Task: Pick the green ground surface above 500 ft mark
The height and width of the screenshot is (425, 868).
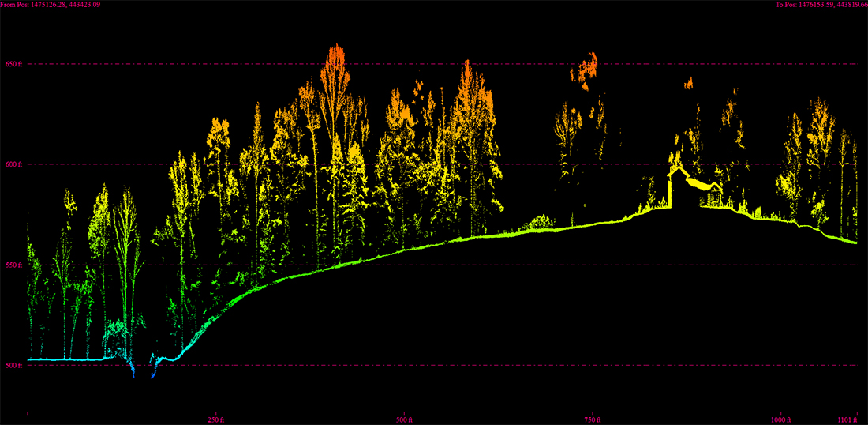Action: pyautogui.click(x=404, y=248)
